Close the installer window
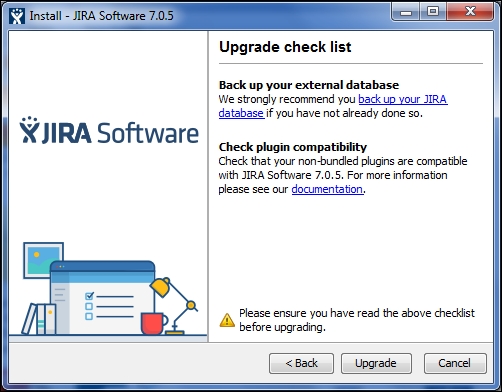 470,12
